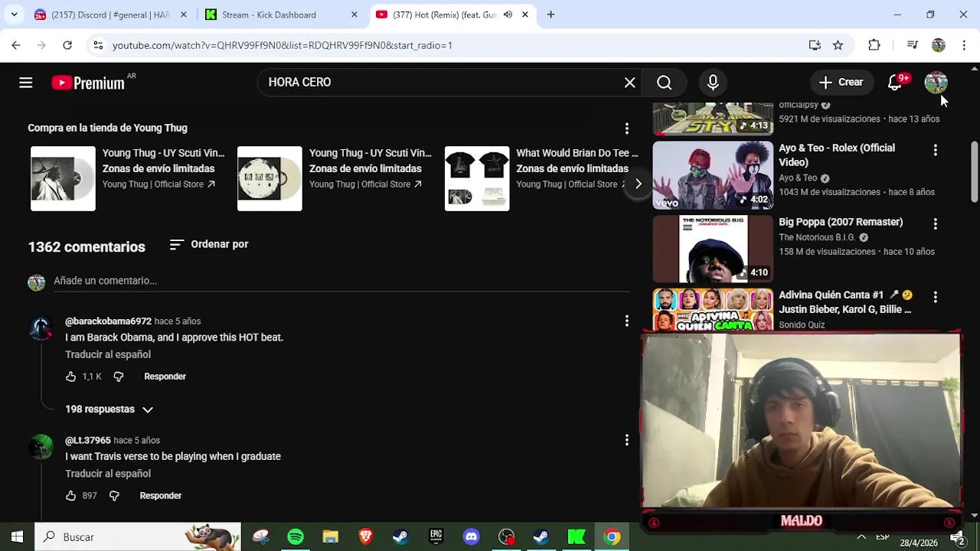980x551 pixels.
Task: Open Adivina Quién Canta #1 video title
Action: tap(845, 302)
